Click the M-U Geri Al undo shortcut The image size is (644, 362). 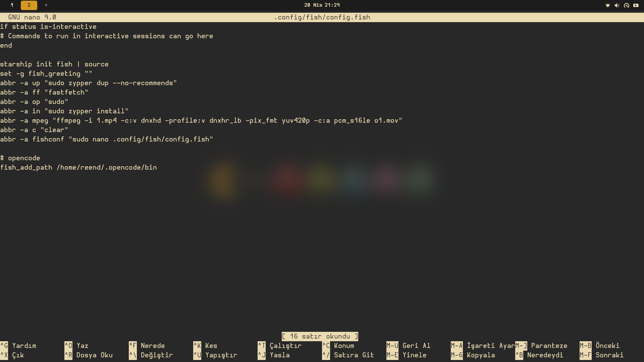click(409, 346)
